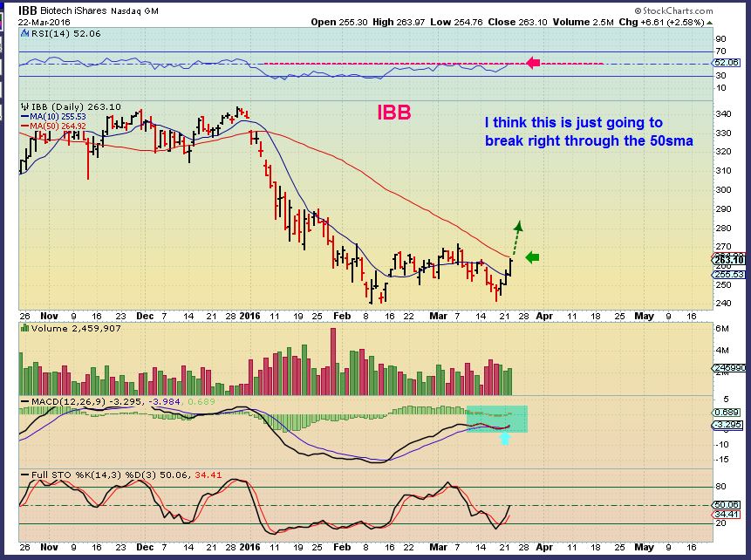Click the volume bars icon beside Volume label

25,328
